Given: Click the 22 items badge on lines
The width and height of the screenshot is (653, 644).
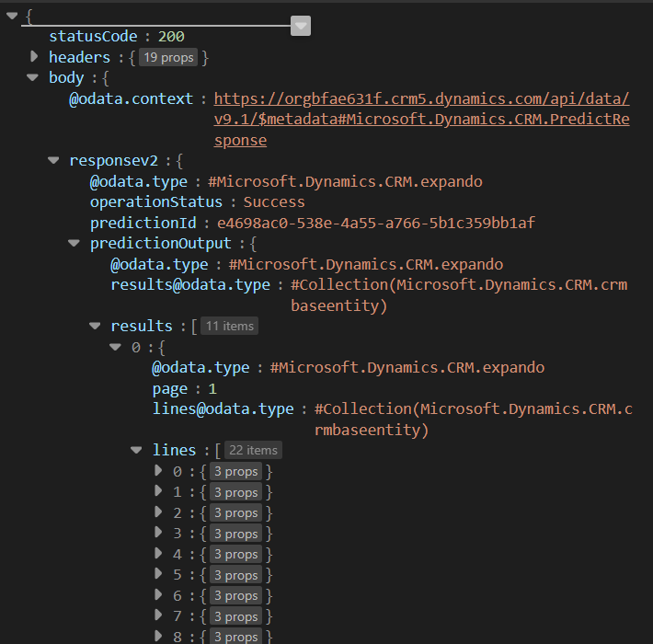Looking at the screenshot, I should 253,450.
